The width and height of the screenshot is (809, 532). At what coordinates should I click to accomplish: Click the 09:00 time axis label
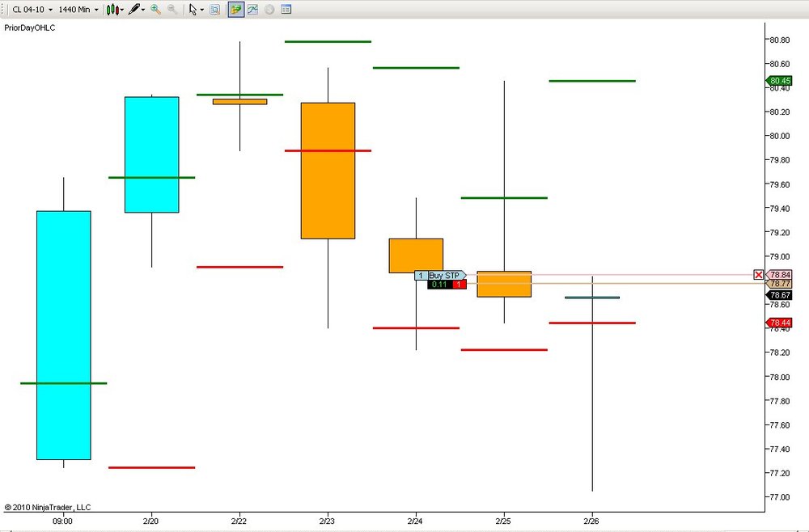[x=62, y=521]
